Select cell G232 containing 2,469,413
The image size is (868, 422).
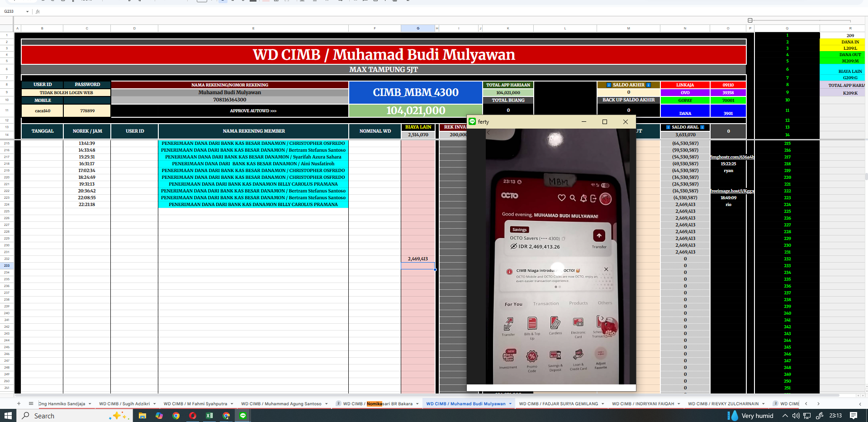418,259
